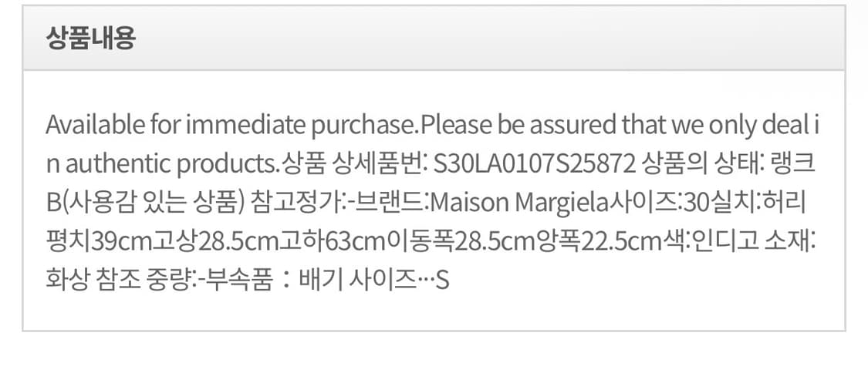The width and height of the screenshot is (868, 373).
Task: Click the 39cm waist measurement
Action: point(118,241)
